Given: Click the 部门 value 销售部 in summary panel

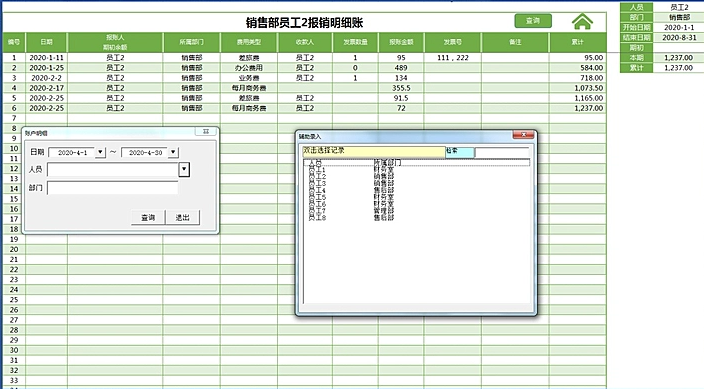Looking at the screenshot, I should 679,18.
